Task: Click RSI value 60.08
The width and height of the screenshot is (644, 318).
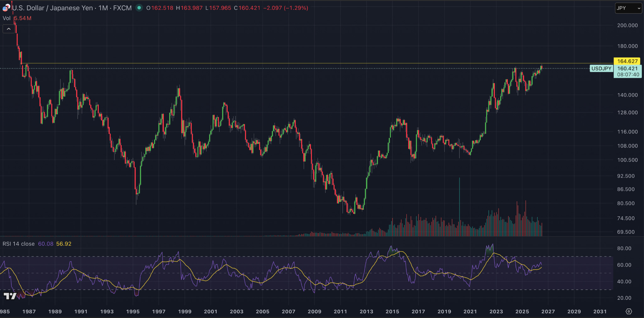Action: [46, 244]
